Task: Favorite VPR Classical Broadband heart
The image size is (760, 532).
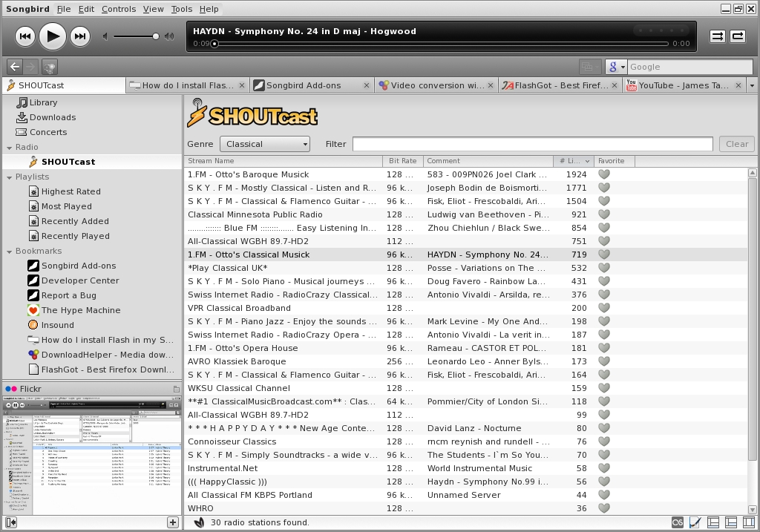Action: 604,308
